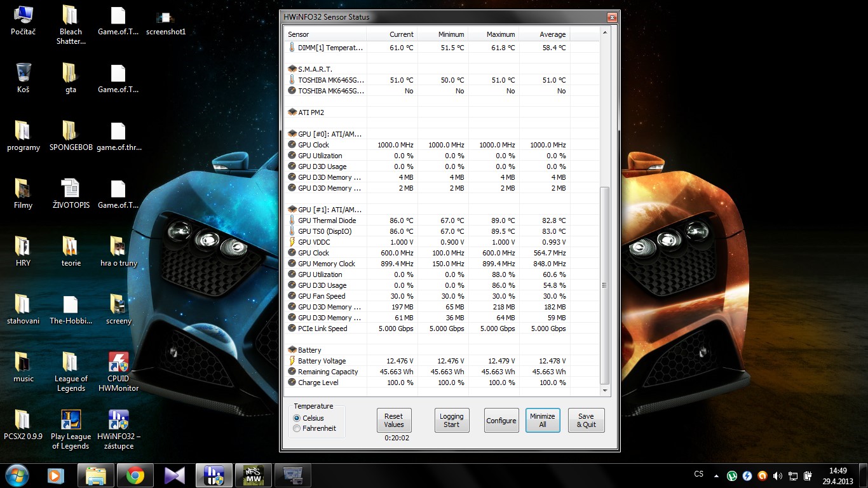Open the battery power tray icon
868x488 pixels.
click(x=808, y=475)
